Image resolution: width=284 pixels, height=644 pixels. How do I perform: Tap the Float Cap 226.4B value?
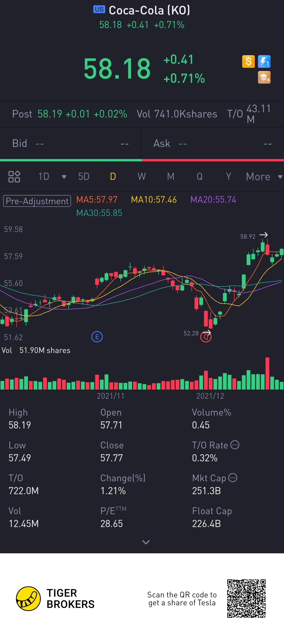(206, 524)
